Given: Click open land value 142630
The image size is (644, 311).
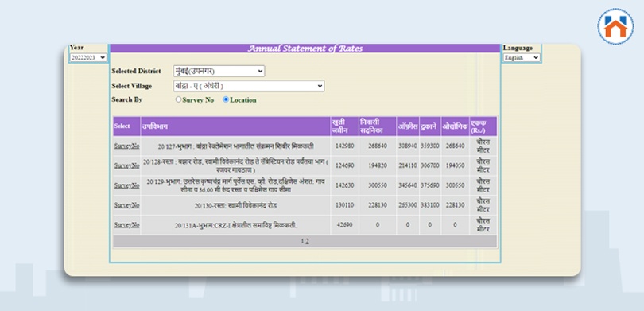Looking at the screenshot, I should [344, 185].
